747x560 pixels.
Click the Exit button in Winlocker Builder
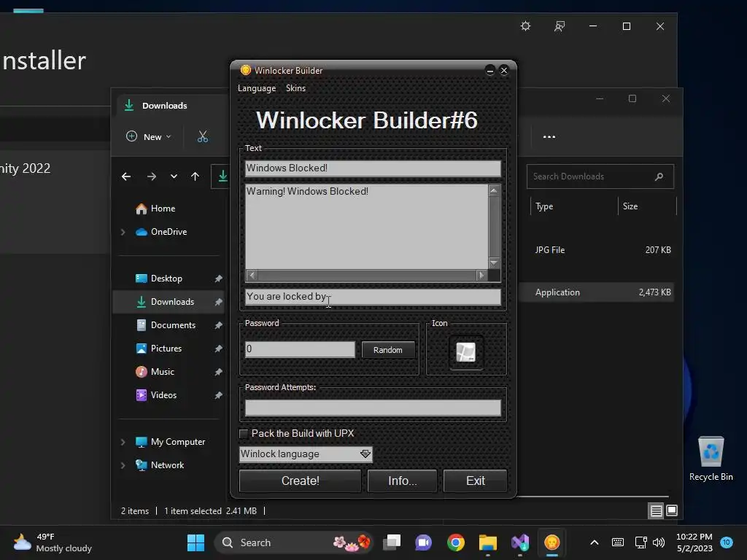coord(475,481)
